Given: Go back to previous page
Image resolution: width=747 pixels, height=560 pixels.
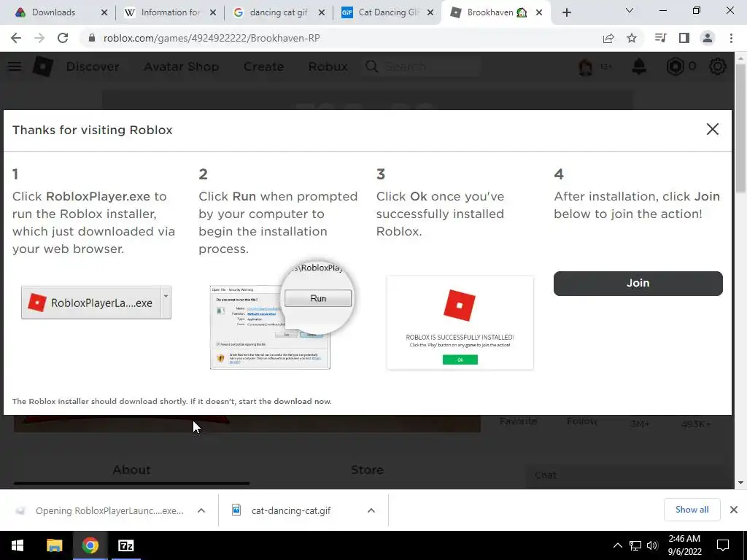Looking at the screenshot, I should pos(16,38).
